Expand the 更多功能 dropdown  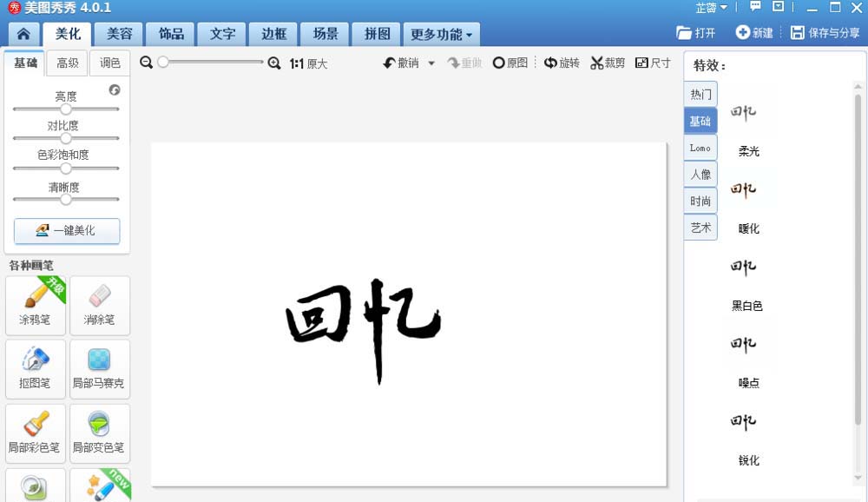pyautogui.click(x=441, y=35)
